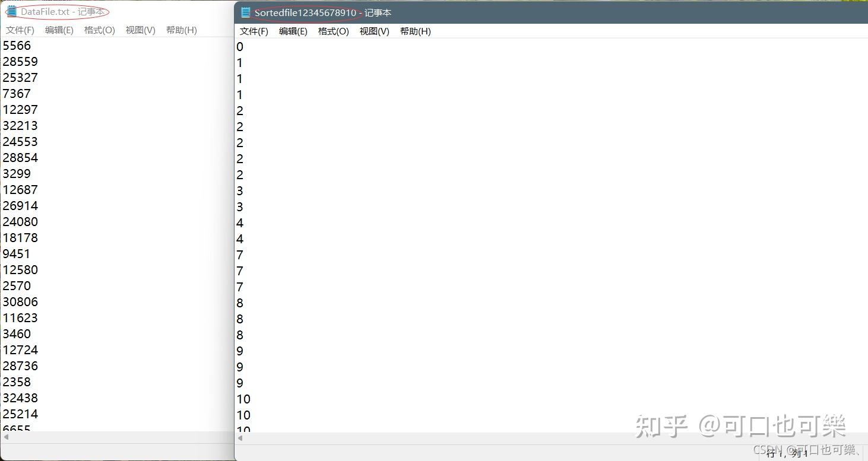The height and width of the screenshot is (461, 868).
Task: Click the line 3299 in DataFile.txt
Action: coord(17,174)
